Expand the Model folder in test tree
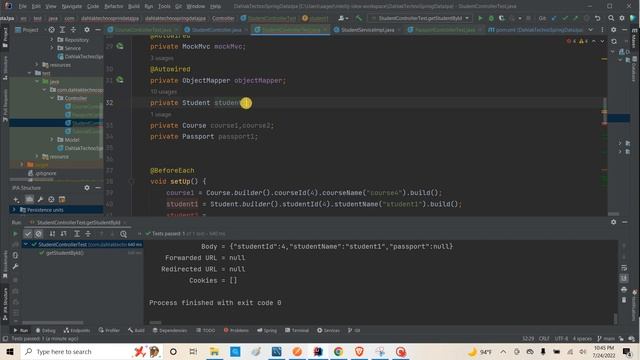This screenshot has width=640, height=360. tap(52, 140)
